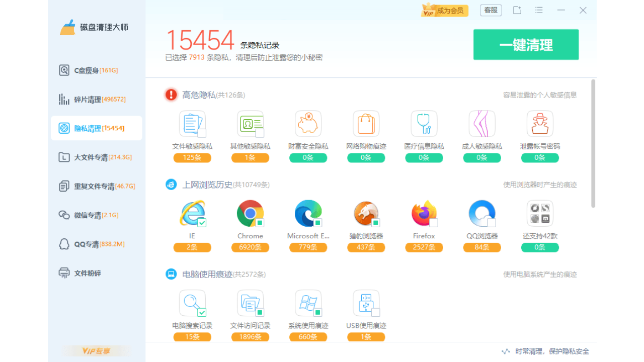644x362 pixels.
Task: Open 微信专清 in the sidebar
Action: [96, 215]
